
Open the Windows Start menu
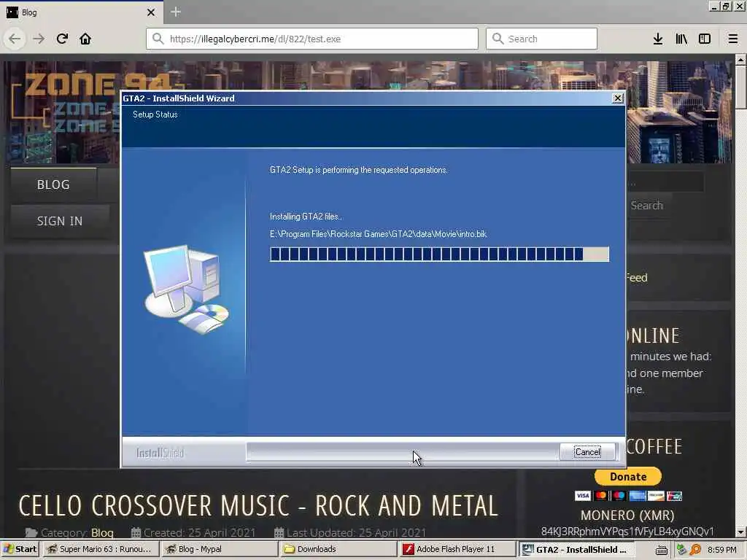[x=20, y=549]
